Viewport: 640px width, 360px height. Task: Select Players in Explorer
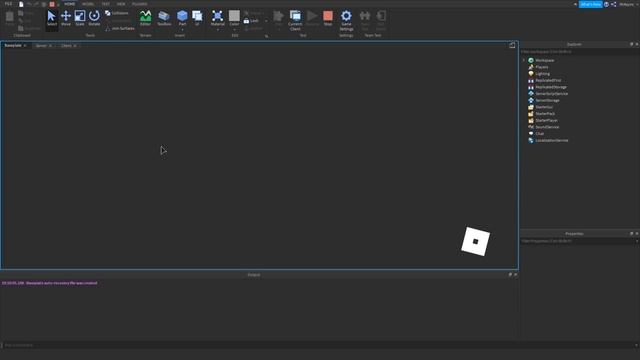[x=542, y=67]
